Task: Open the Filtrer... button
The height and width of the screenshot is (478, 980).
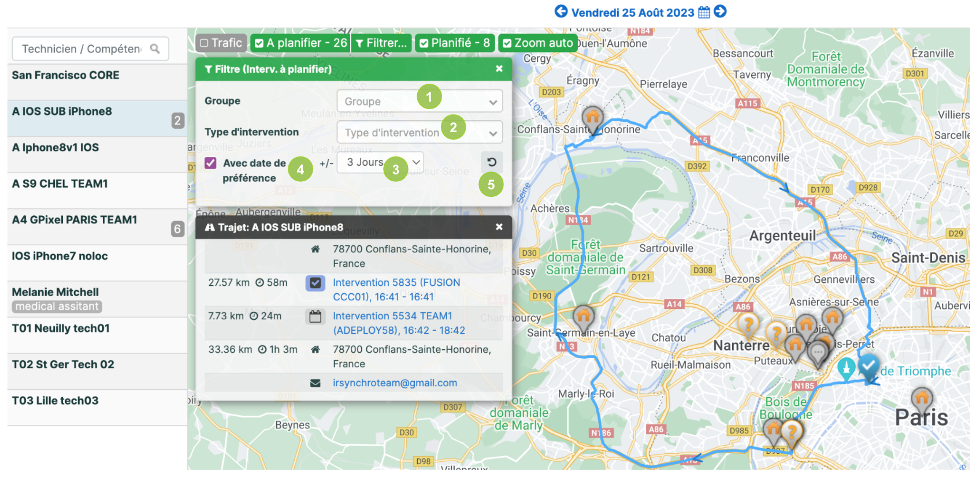Action: (381, 43)
